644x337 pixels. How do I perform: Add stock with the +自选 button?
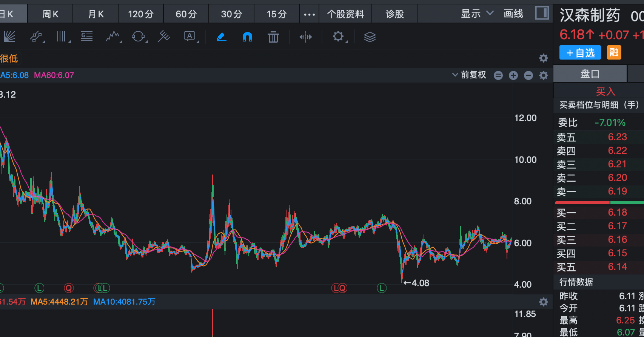click(x=580, y=53)
